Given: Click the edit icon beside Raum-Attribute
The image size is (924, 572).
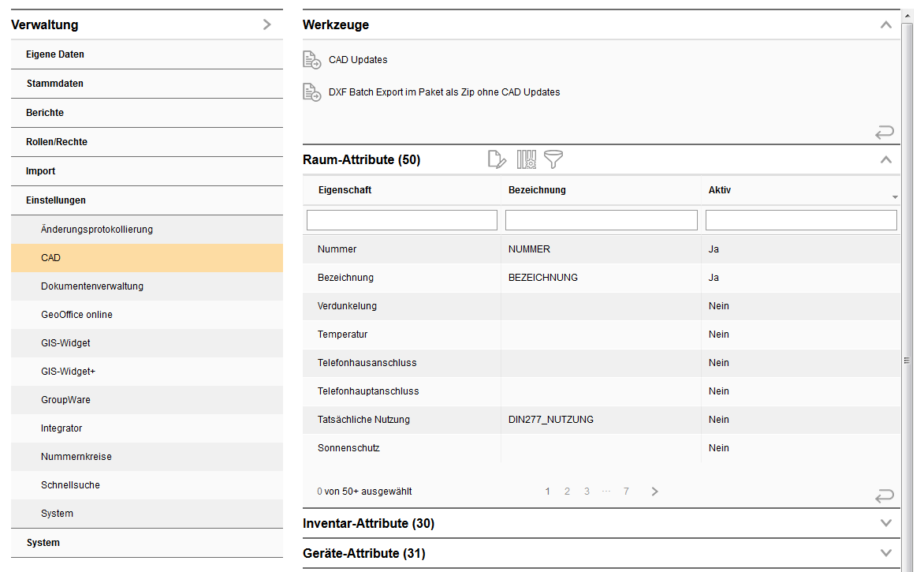Looking at the screenshot, I should click(x=497, y=160).
